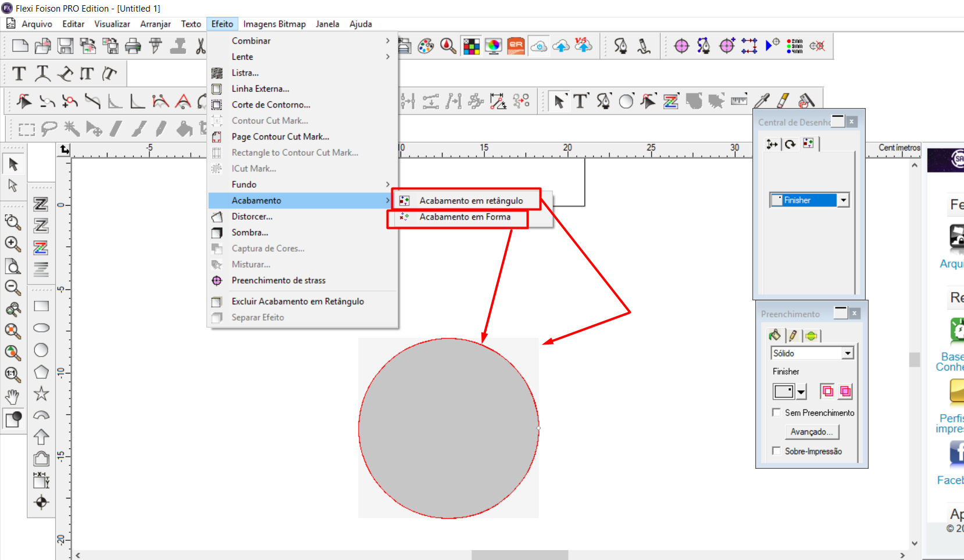
Task: Select the up arrow shape tool
Action: pos(41,437)
